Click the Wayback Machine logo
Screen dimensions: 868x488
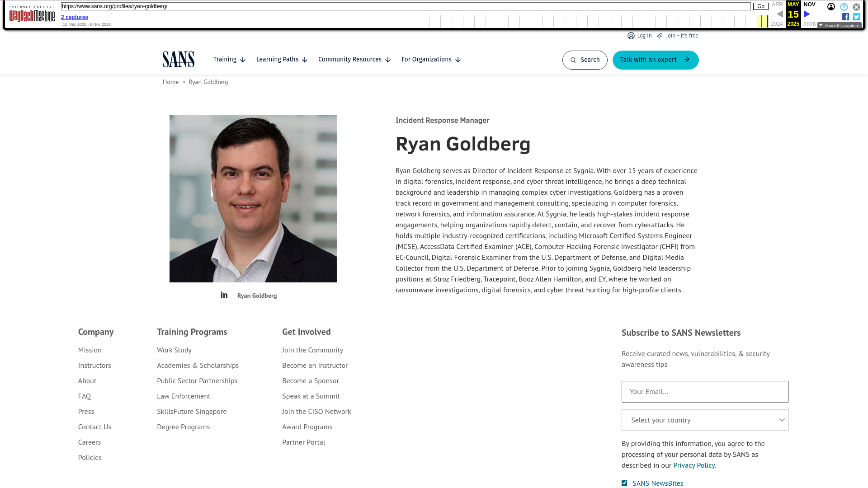32,14
